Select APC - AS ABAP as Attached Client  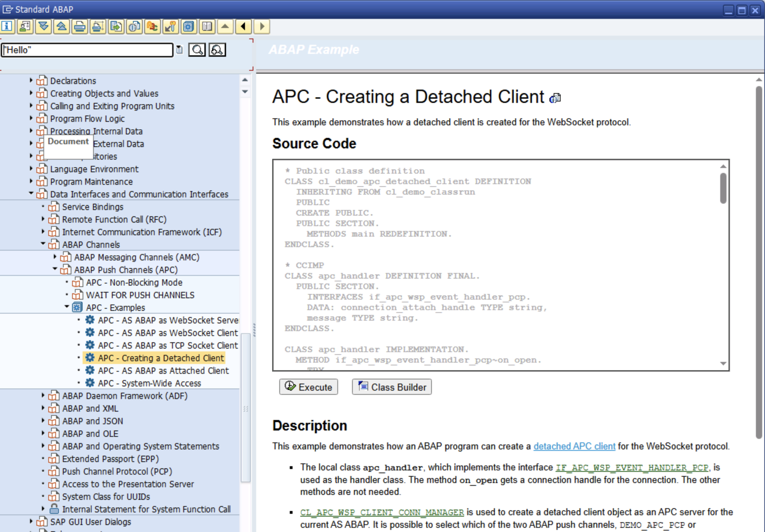(x=163, y=371)
